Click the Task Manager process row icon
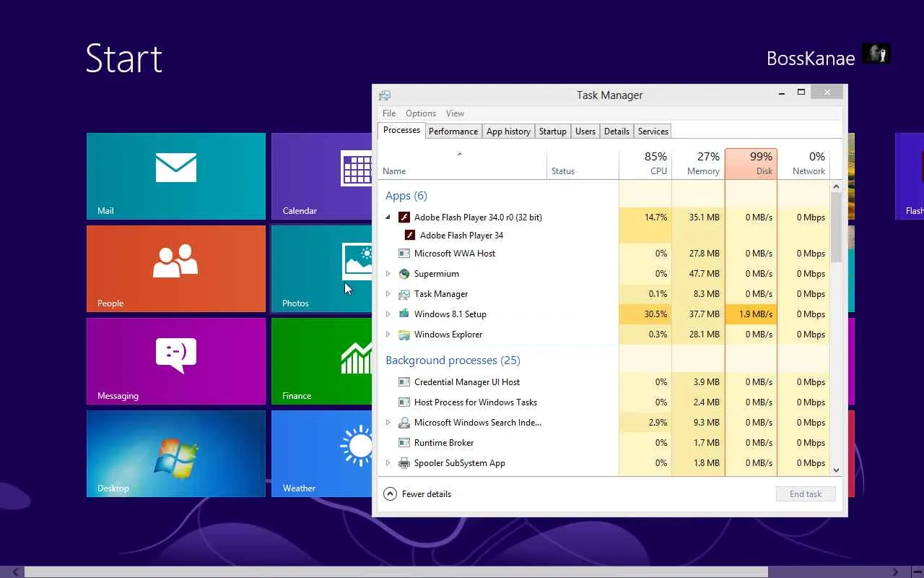The width and height of the screenshot is (924, 578). click(x=404, y=294)
